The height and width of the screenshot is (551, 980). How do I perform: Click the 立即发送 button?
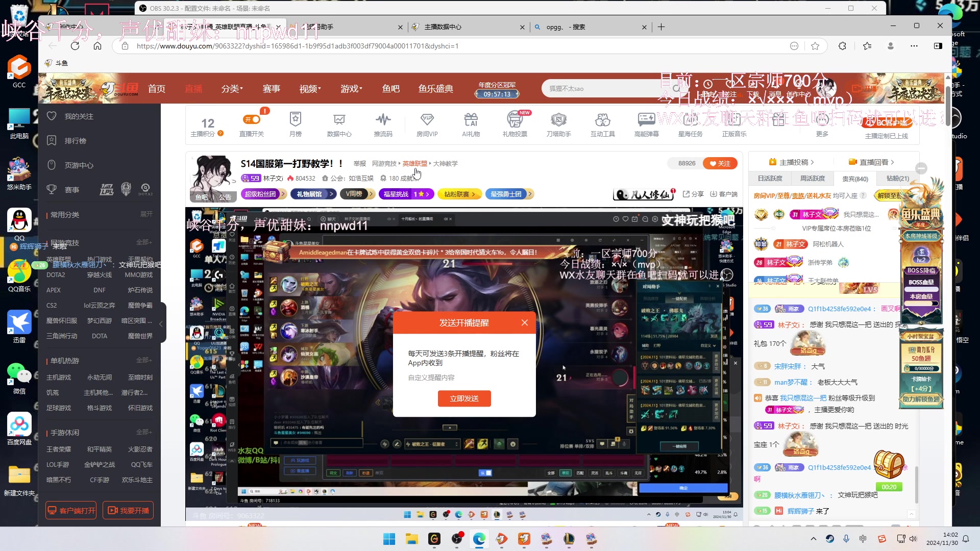point(464,398)
